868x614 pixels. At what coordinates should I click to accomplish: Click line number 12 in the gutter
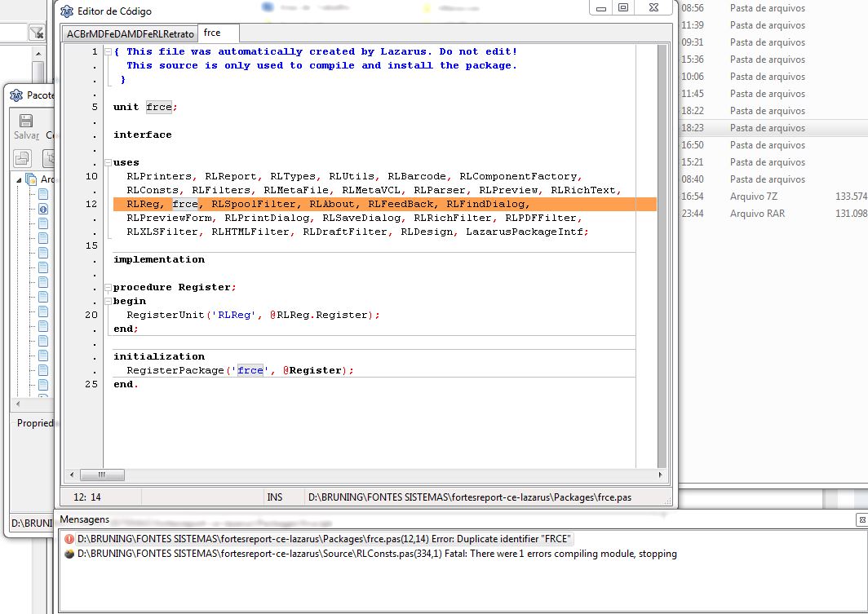pos(91,204)
